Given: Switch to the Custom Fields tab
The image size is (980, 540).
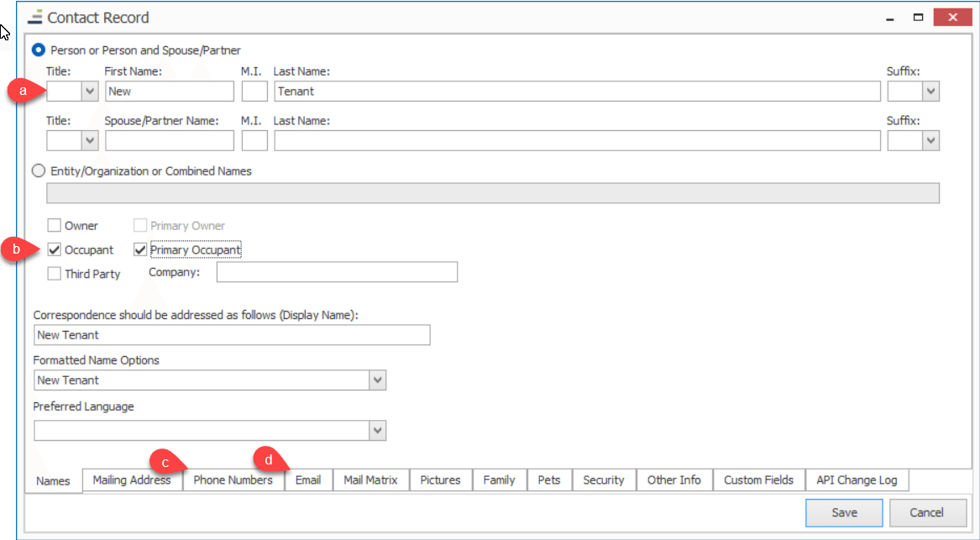Looking at the screenshot, I should pos(759,480).
